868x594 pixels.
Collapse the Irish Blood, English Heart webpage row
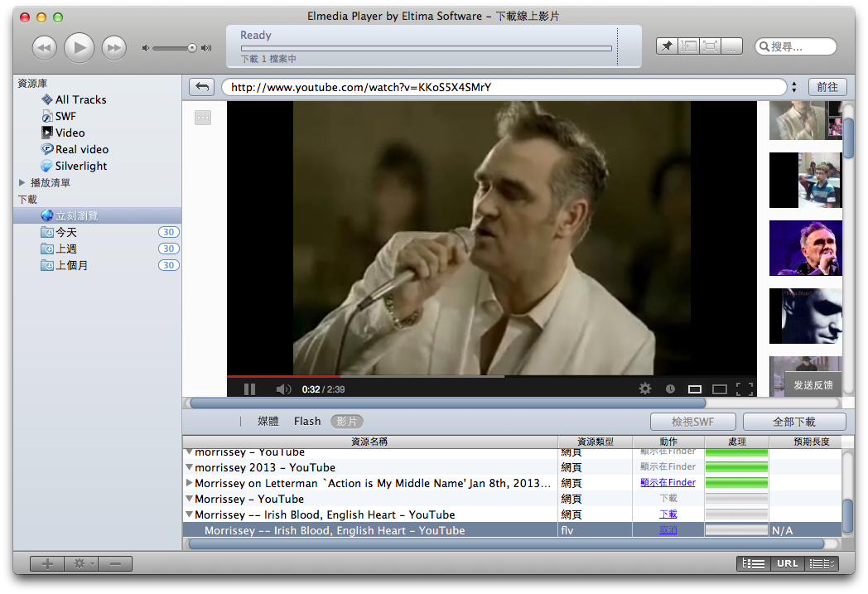click(x=189, y=514)
